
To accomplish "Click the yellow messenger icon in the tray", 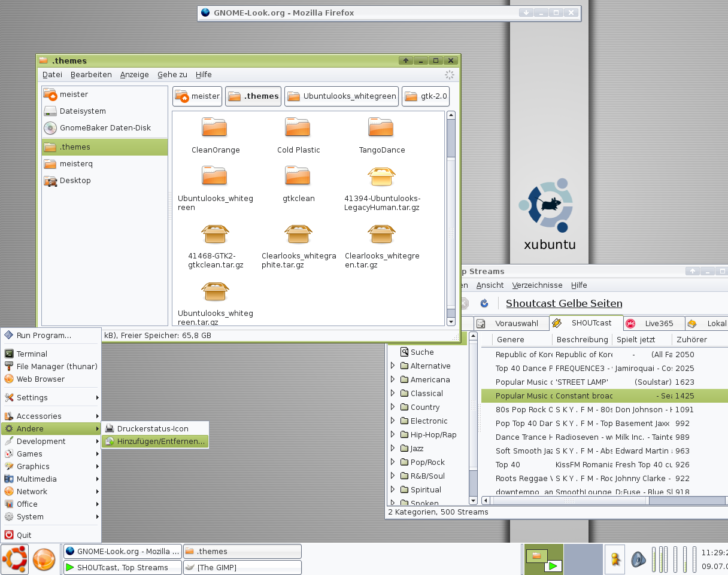I will pyautogui.click(x=615, y=559).
